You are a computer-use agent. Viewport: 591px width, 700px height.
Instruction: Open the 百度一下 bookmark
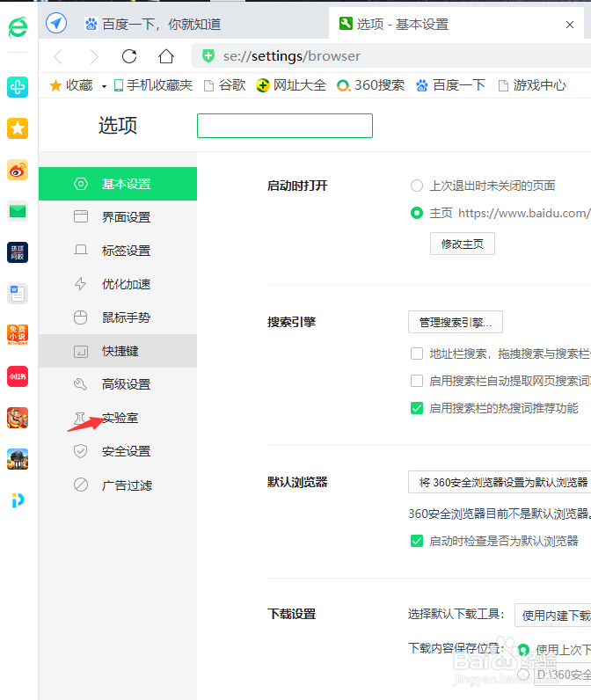point(450,85)
